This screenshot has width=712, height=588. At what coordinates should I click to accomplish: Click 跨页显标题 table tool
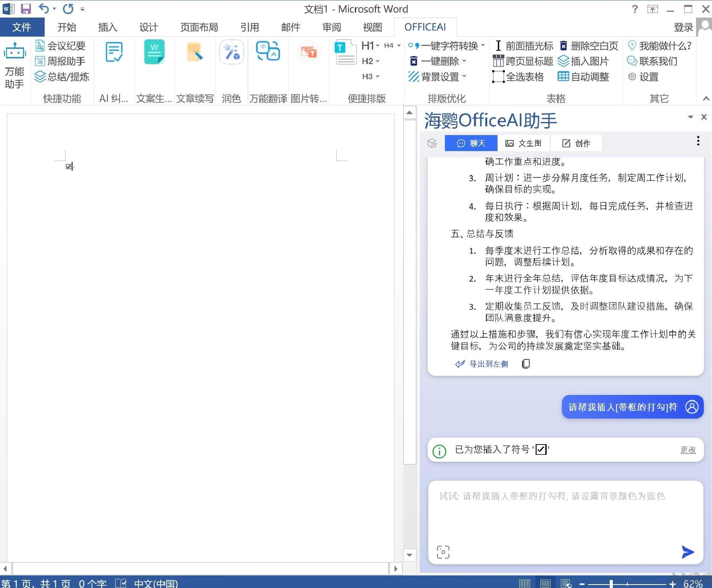523,61
